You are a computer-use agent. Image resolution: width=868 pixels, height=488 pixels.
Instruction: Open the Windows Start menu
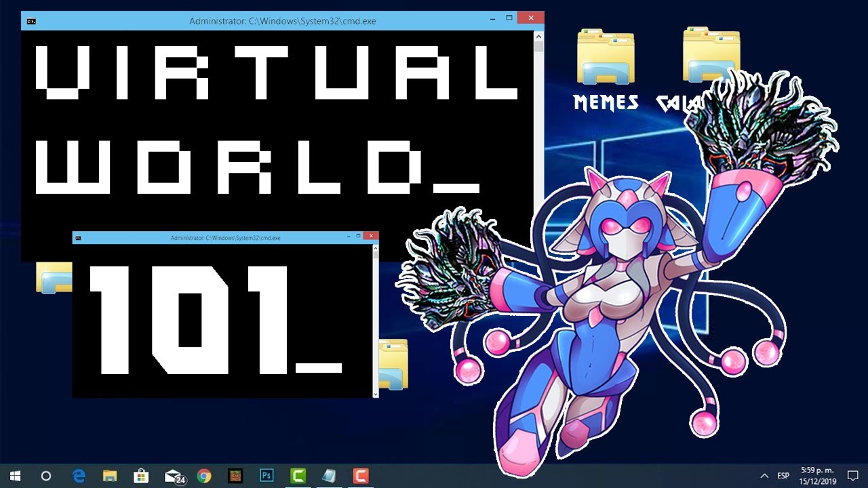coord(14,476)
